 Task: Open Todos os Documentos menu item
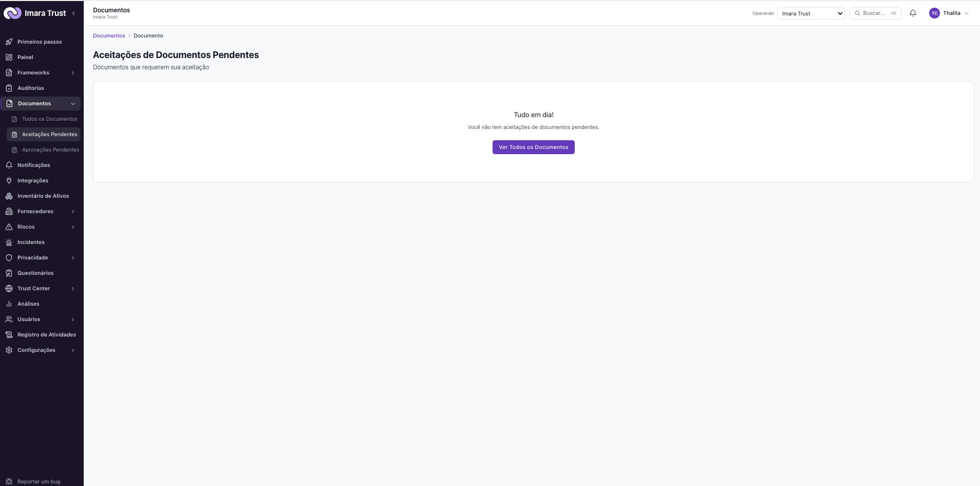44,119
